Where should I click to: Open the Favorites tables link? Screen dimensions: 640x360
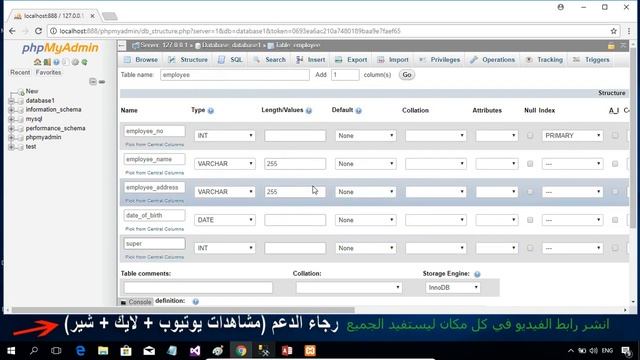pyautogui.click(x=48, y=72)
